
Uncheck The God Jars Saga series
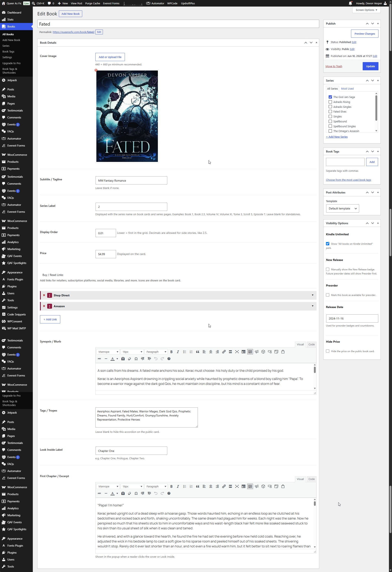coord(330,97)
